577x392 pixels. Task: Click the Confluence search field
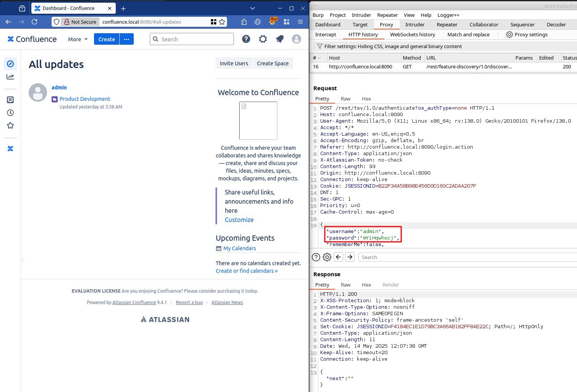click(x=192, y=39)
